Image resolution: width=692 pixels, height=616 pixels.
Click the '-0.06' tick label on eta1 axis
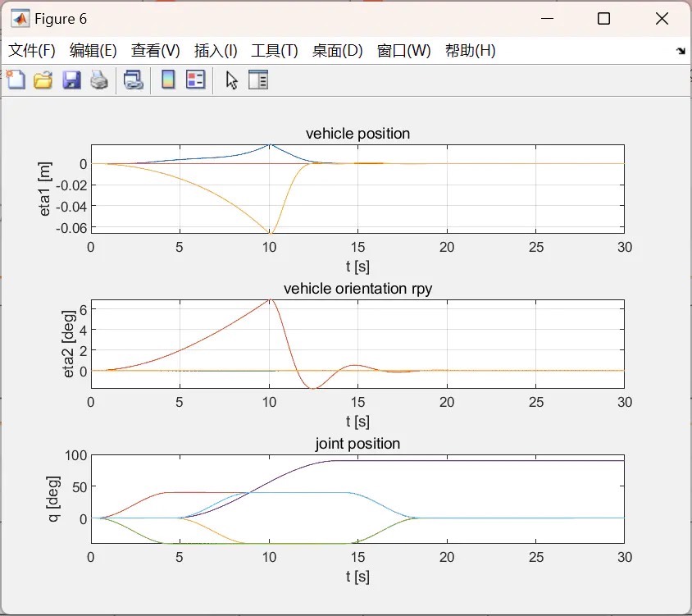tap(71, 228)
